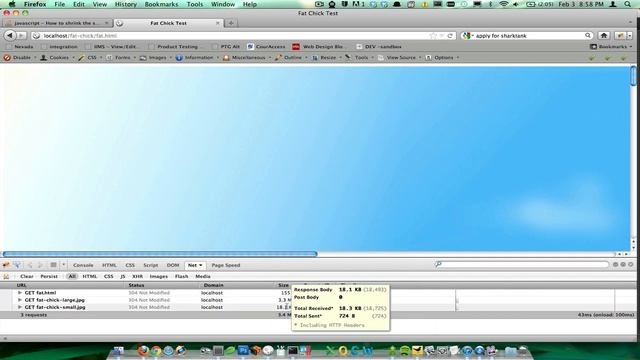640x360 pixels.
Task: Switch to the Firebug Script tab
Action: click(x=151, y=265)
